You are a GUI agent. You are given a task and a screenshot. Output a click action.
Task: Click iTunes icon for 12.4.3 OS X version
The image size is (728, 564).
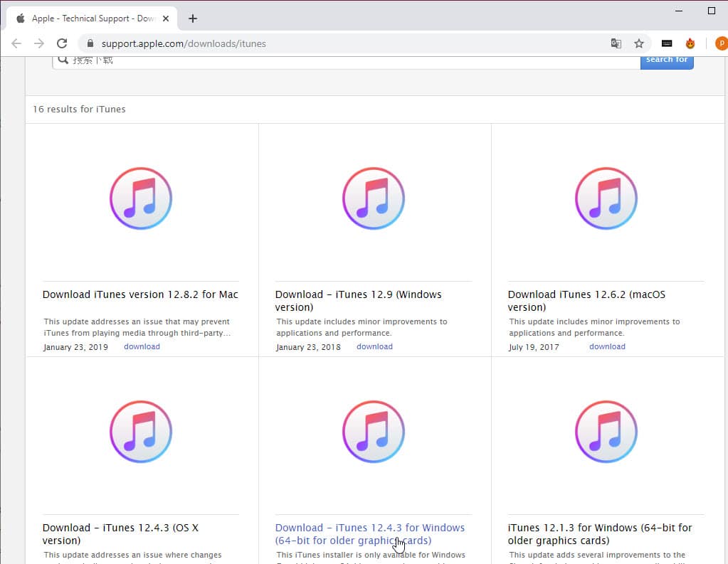tap(141, 432)
